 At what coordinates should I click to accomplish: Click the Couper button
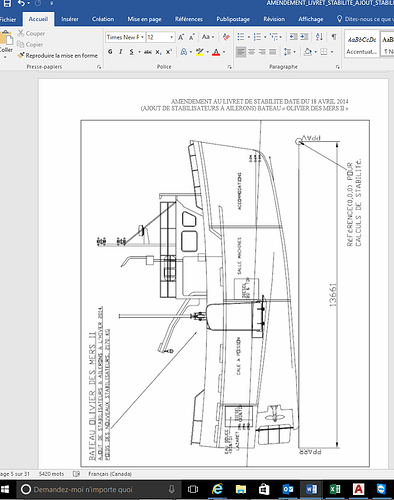tap(31, 33)
